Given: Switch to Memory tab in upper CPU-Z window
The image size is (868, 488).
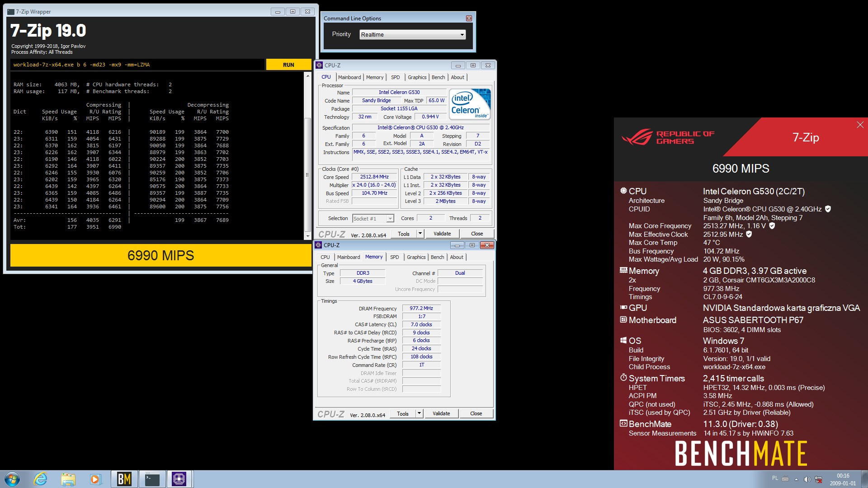Looking at the screenshot, I should coord(375,77).
